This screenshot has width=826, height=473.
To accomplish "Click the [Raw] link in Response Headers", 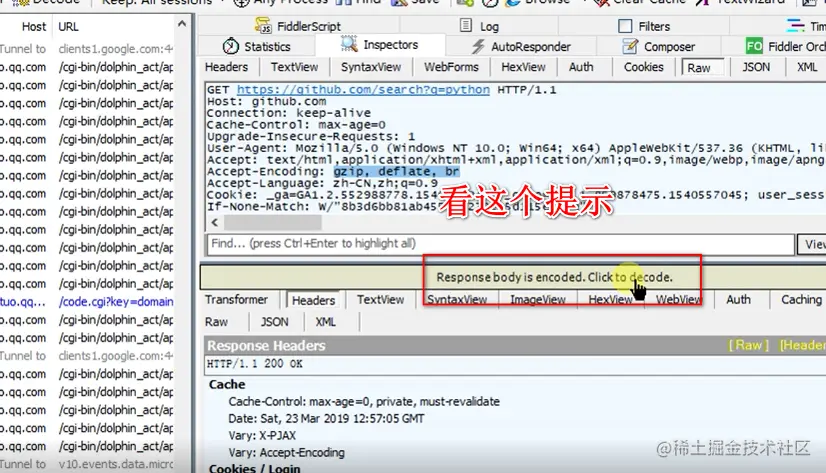I will 748,345.
